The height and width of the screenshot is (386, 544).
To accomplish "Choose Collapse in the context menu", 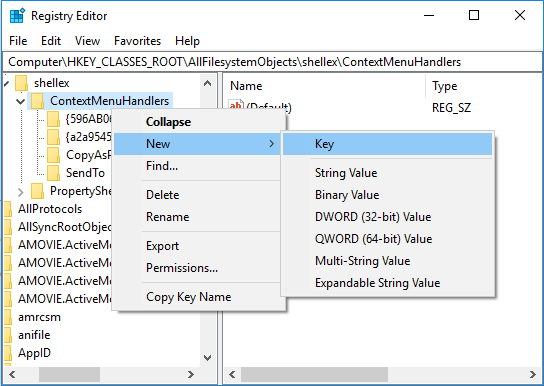I will coord(196,122).
